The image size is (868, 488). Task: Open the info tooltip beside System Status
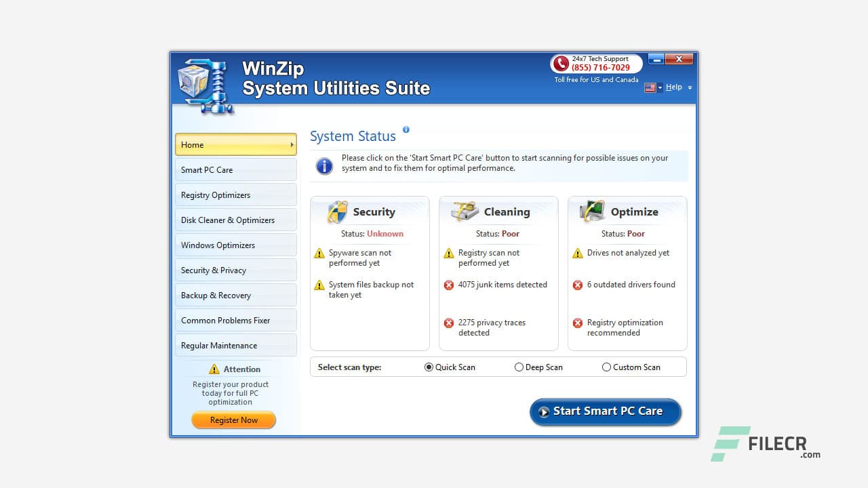(x=406, y=129)
